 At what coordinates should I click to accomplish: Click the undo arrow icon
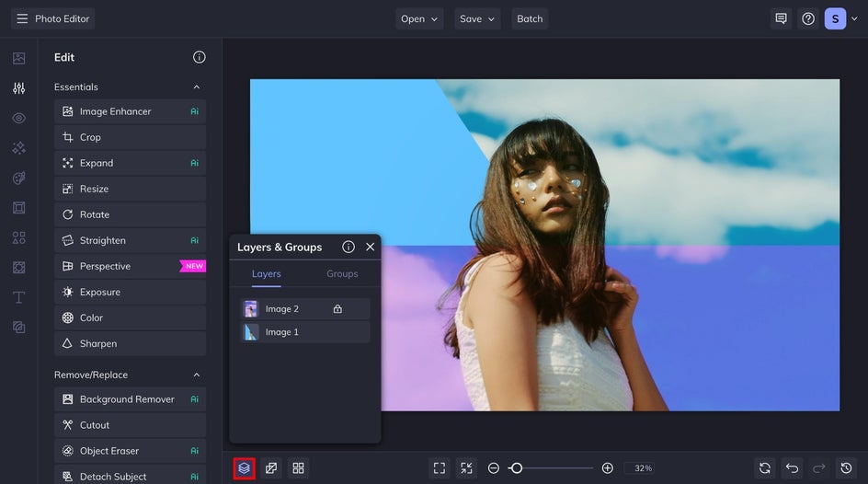[x=792, y=468]
